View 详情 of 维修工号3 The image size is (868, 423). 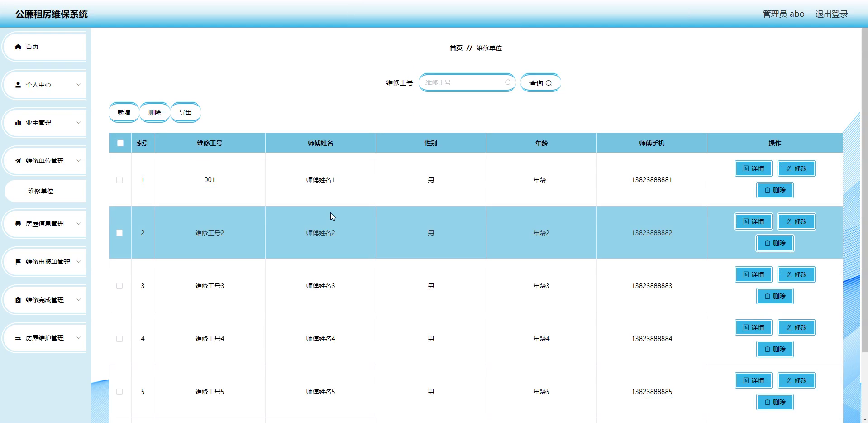(754, 274)
